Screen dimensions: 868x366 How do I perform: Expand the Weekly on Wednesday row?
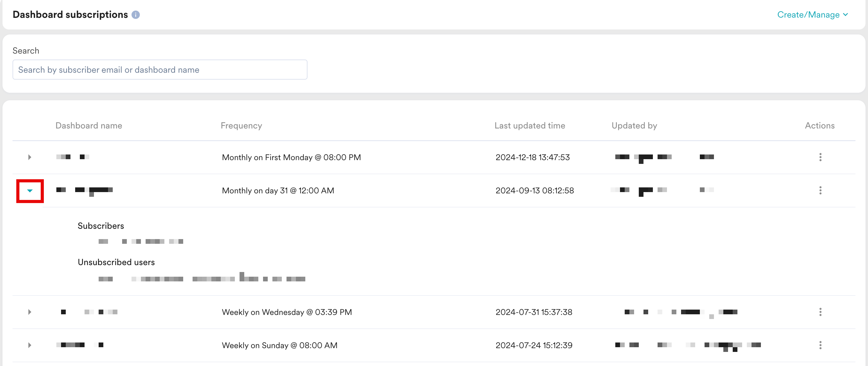30,312
